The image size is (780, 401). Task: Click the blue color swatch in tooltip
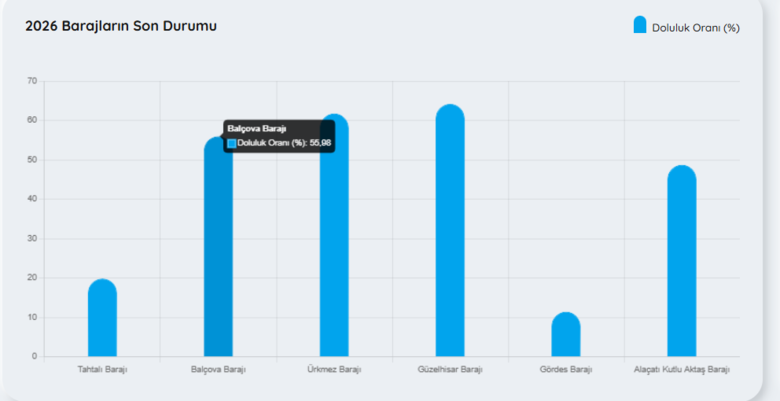pos(232,144)
